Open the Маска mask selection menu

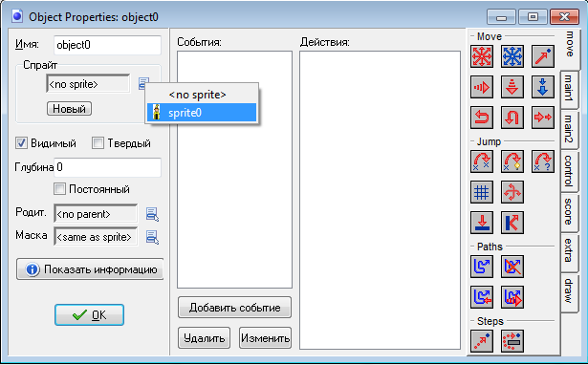coord(152,237)
